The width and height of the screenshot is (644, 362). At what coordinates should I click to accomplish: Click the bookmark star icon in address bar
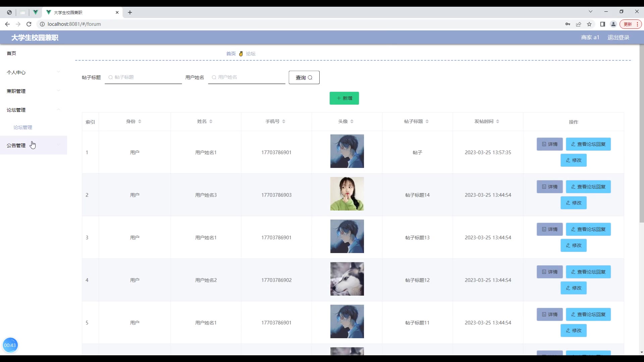pos(589,24)
